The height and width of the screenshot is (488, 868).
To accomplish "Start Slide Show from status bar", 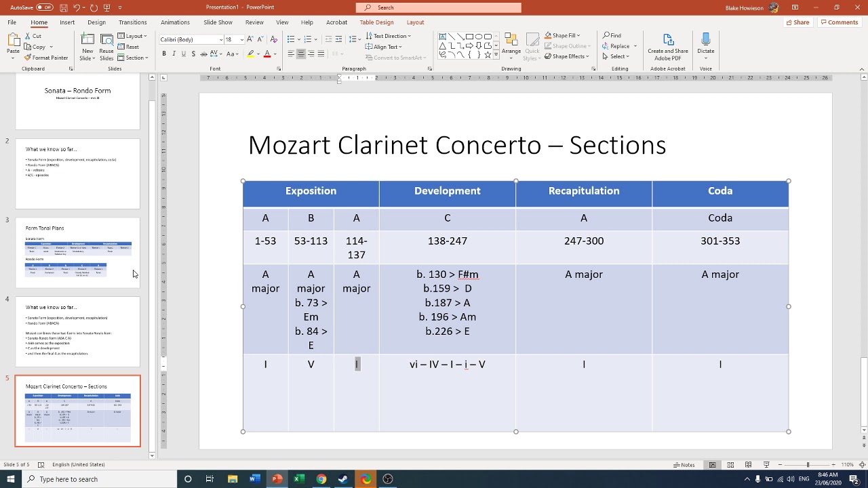I will click(x=766, y=465).
